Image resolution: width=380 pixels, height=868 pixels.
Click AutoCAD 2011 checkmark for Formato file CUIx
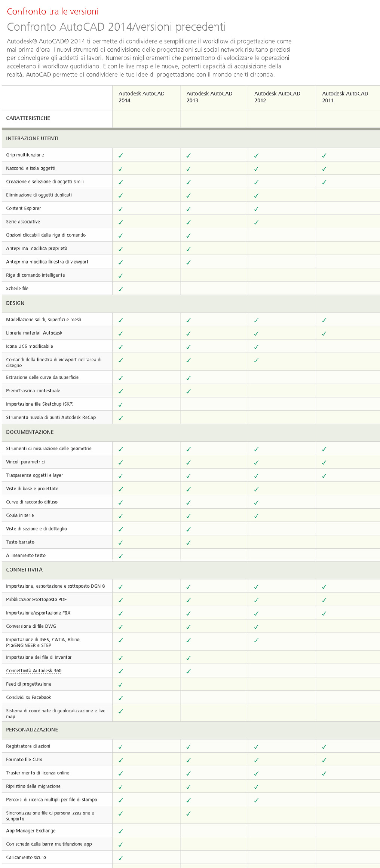(324, 760)
